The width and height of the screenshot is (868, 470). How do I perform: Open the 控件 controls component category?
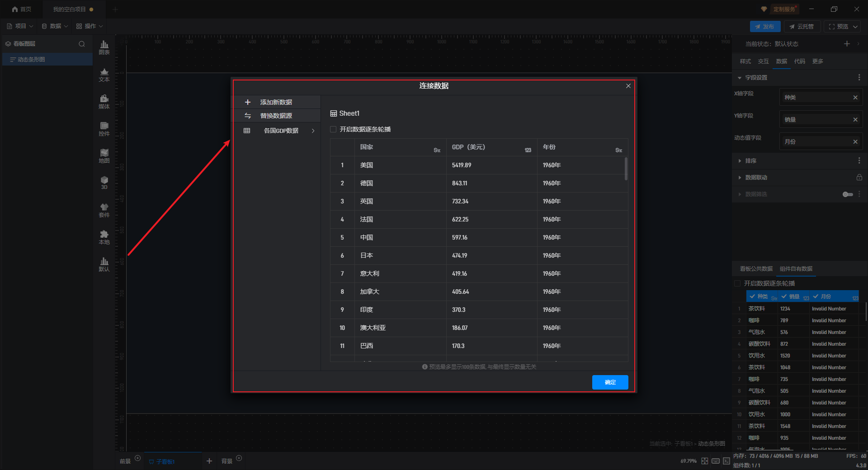coord(104,129)
